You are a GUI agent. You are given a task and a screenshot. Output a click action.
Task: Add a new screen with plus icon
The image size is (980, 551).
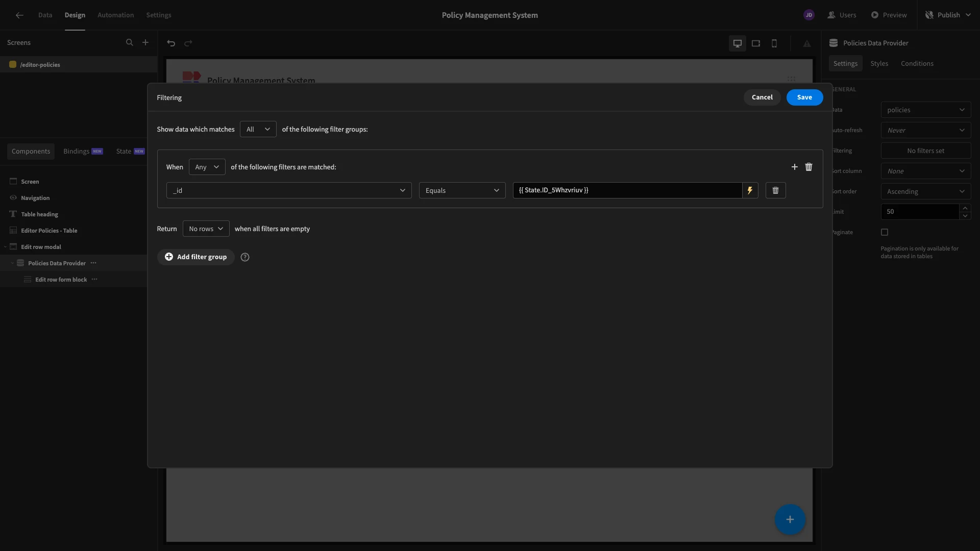(145, 43)
